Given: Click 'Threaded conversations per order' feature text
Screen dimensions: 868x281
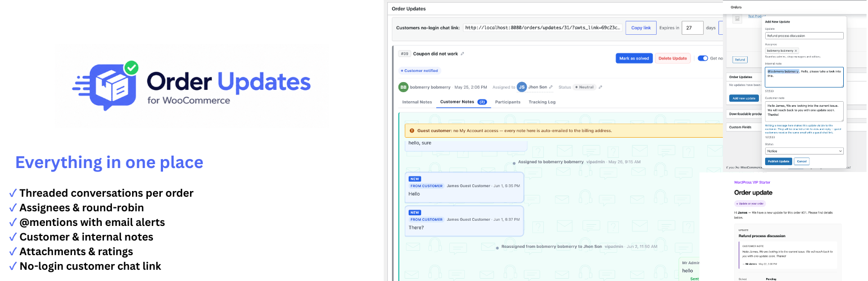Looking at the screenshot, I should [106, 193].
